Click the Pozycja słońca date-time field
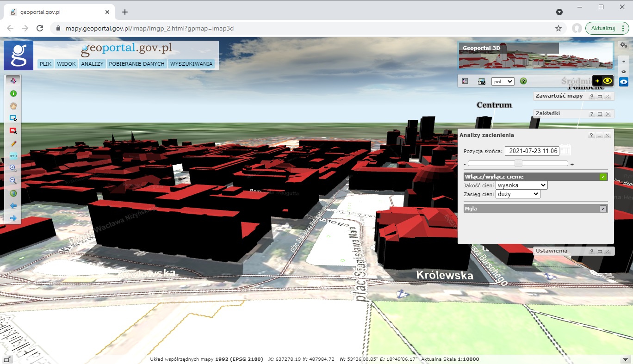The height and width of the screenshot is (364, 633). point(532,150)
